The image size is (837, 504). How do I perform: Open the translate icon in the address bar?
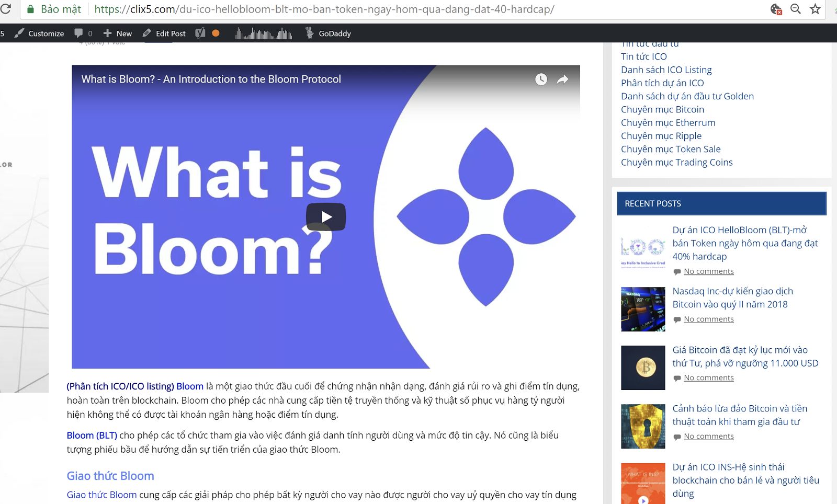click(x=776, y=9)
